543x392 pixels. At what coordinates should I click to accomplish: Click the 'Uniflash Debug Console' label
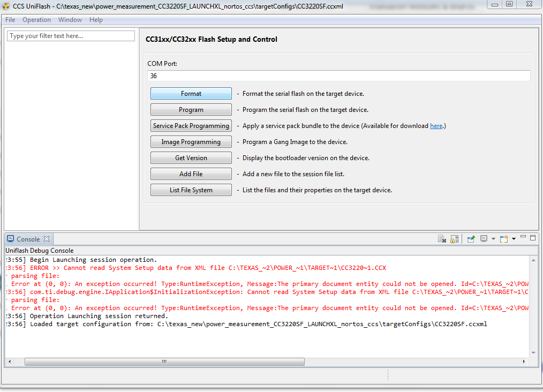point(40,251)
